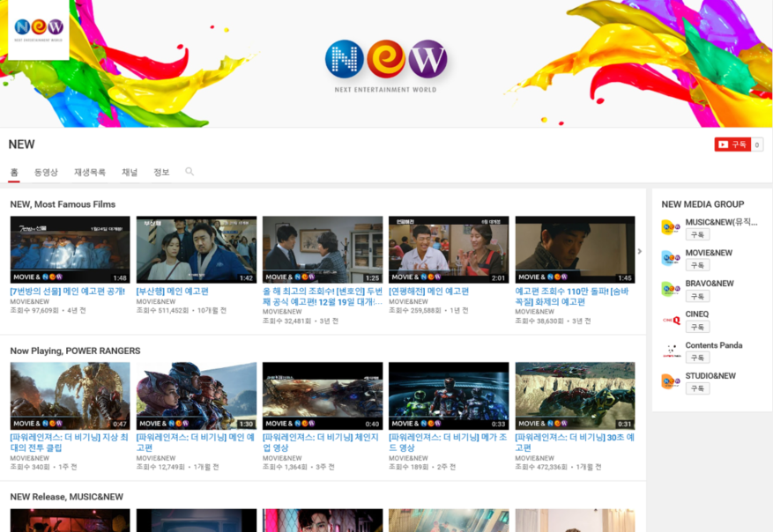Open the 정보 tab
773x532 pixels.
161,172
